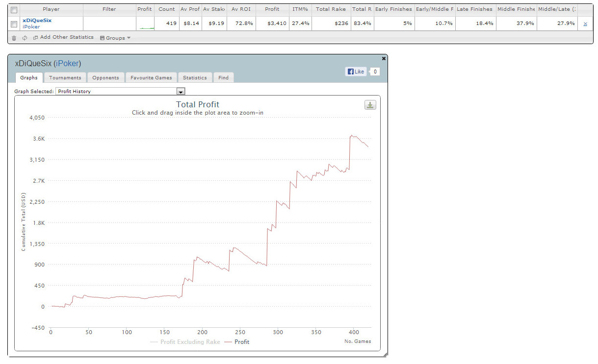This screenshot has width=598, height=364.
Task: Toggle the Profit legend series
Action: pyautogui.click(x=236, y=342)
